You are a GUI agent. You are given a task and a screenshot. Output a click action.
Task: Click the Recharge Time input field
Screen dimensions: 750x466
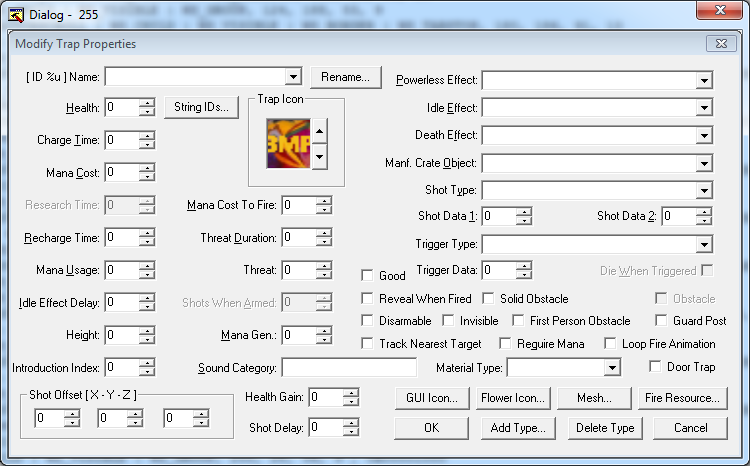(x=122, y=237)
